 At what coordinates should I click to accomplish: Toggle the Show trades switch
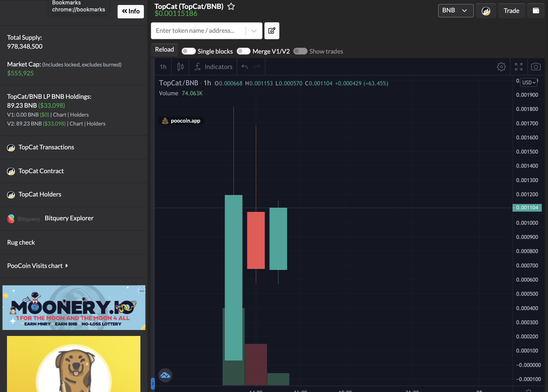[300, 51]
